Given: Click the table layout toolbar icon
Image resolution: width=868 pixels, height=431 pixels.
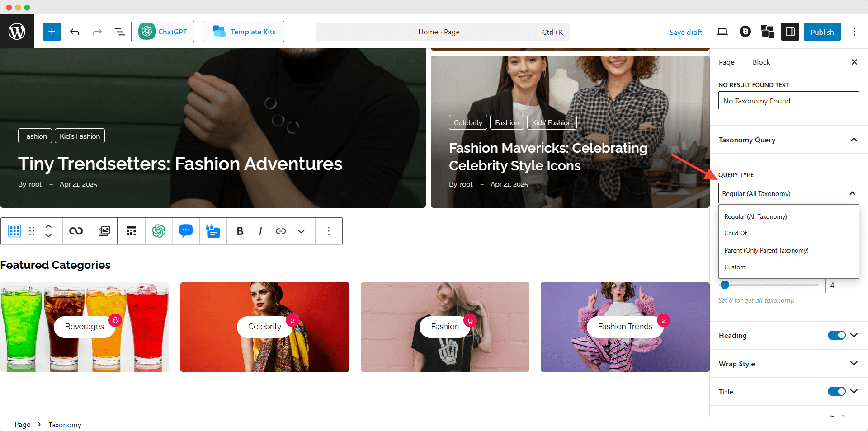Looking at the screenshot, I should click(x=131, y=231).
